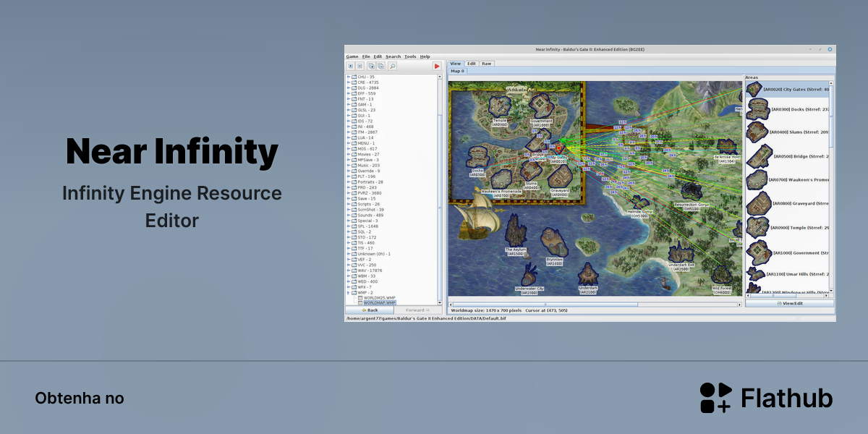Select Waukeen's Promenade entry in Areas list
Viewport: 868px width, 434px height.
click(x=788, y=180)
